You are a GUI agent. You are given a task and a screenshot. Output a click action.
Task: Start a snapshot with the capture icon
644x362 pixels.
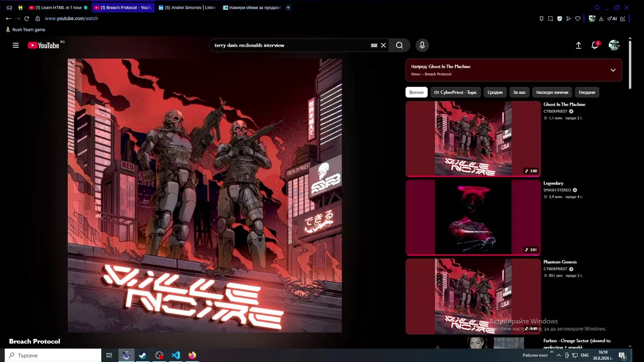(550, 19)
